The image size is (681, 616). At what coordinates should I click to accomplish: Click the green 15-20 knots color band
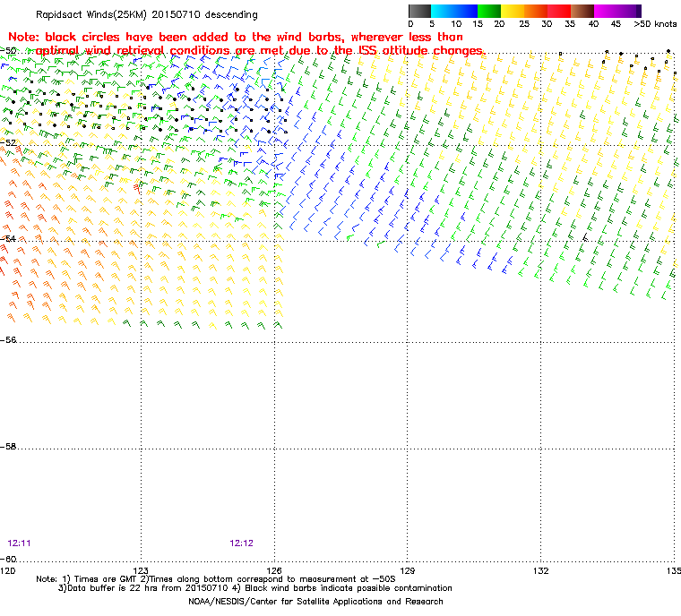[x=489, y=11]
